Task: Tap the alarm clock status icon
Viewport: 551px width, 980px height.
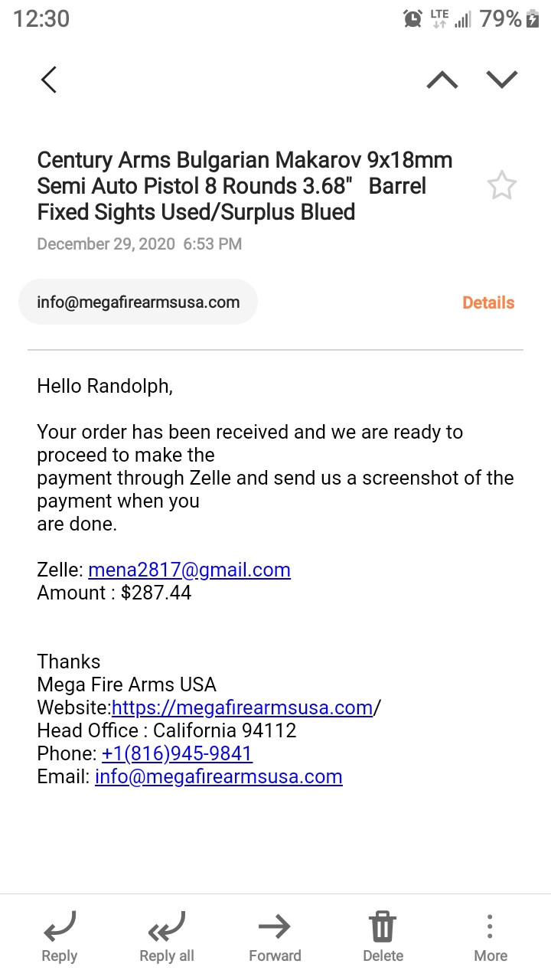Action: (412, 19)
